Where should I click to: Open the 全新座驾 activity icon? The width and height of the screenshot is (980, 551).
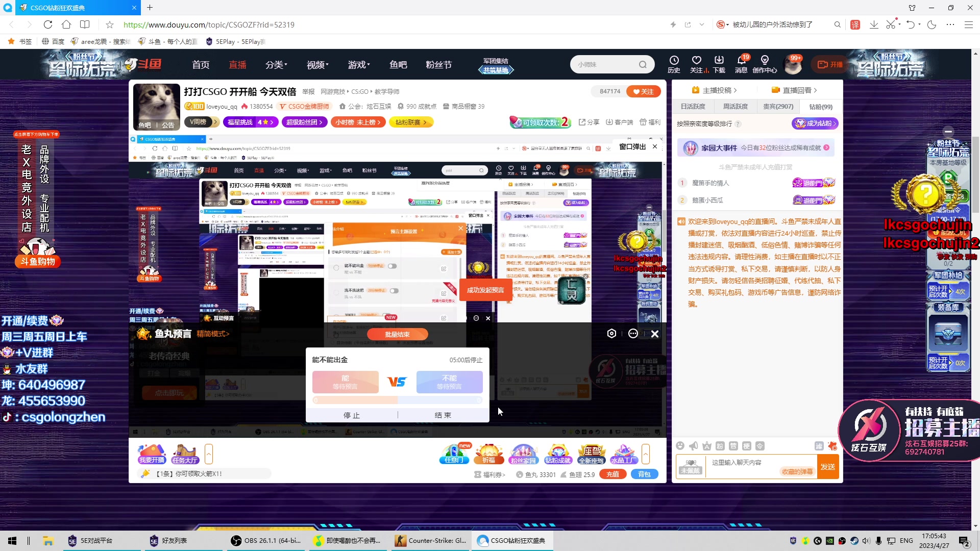[x=592, y=454]
